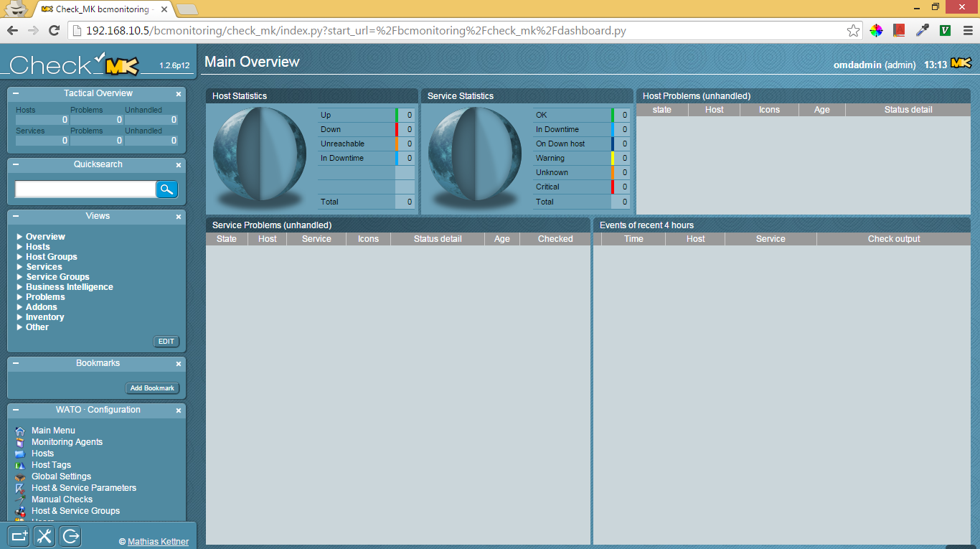Click the Quicksearch input field
This screenshot has width=980, height=549.
[x=85, y=189]
